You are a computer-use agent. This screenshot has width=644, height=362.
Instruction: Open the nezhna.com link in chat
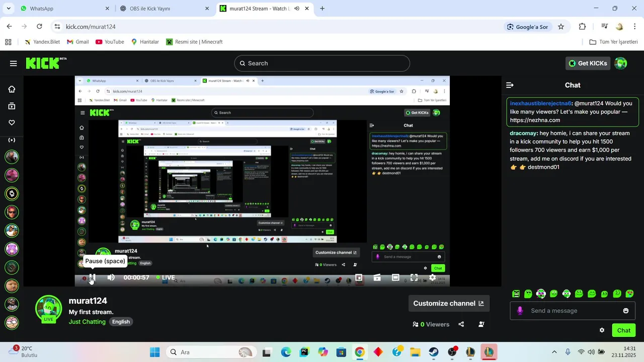[535, 120]
